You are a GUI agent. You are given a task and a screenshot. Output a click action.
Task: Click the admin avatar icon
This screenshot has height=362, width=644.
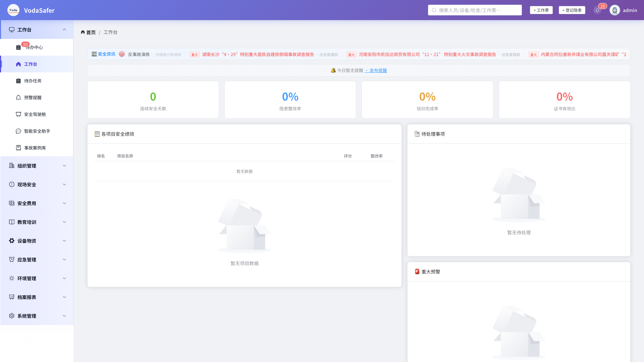[x=615, y=10]
